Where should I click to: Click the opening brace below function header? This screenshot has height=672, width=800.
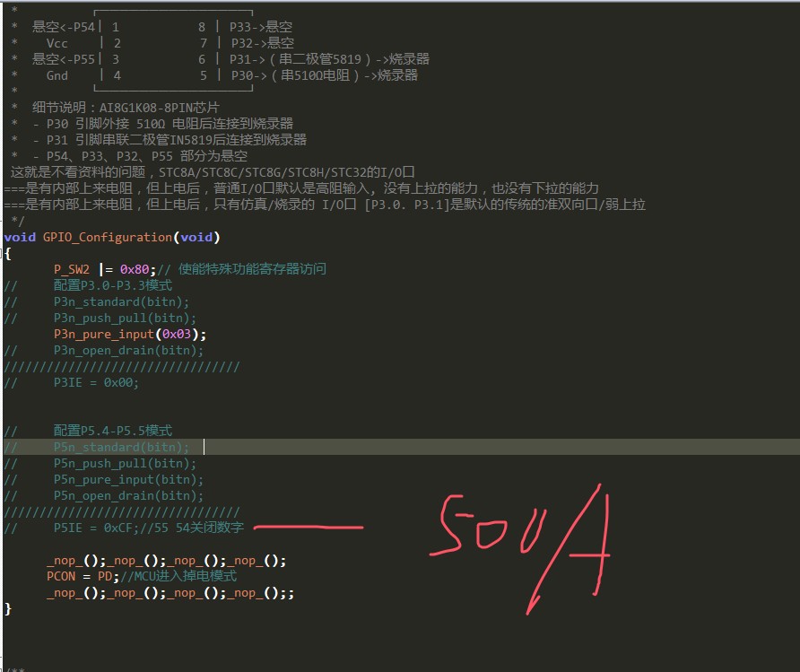[7, 253]
